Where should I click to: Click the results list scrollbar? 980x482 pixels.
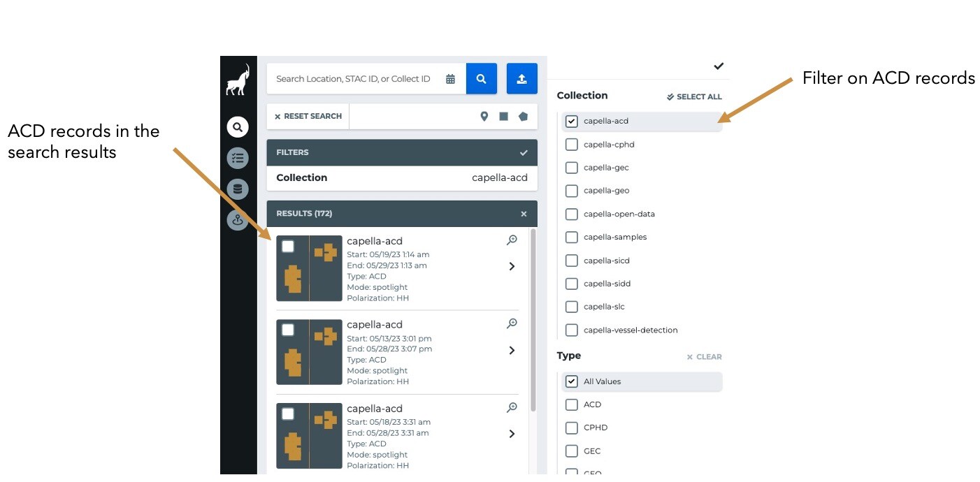pos(534,319)
